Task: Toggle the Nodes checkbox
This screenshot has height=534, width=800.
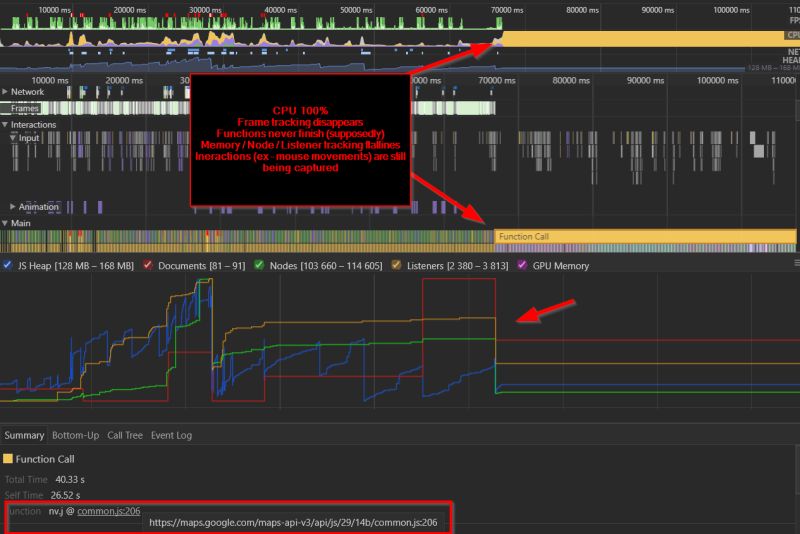Action: tap(259, 265)
